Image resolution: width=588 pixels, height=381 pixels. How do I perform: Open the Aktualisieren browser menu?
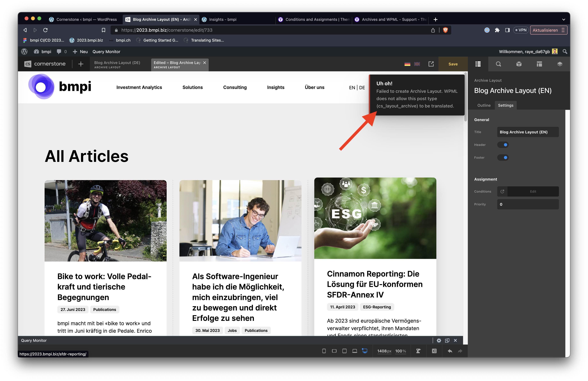[x=548, y=30]
